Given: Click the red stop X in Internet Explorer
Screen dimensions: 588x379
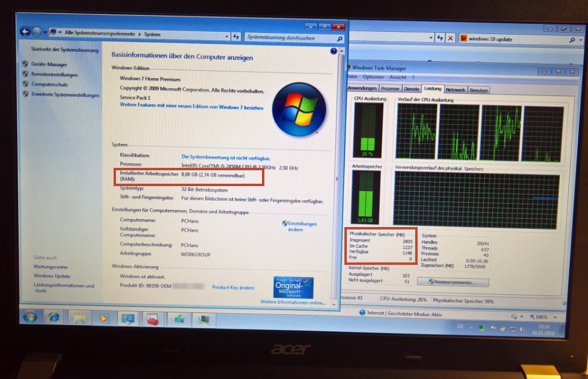Looking at the screenshot, I should point(451,38).
